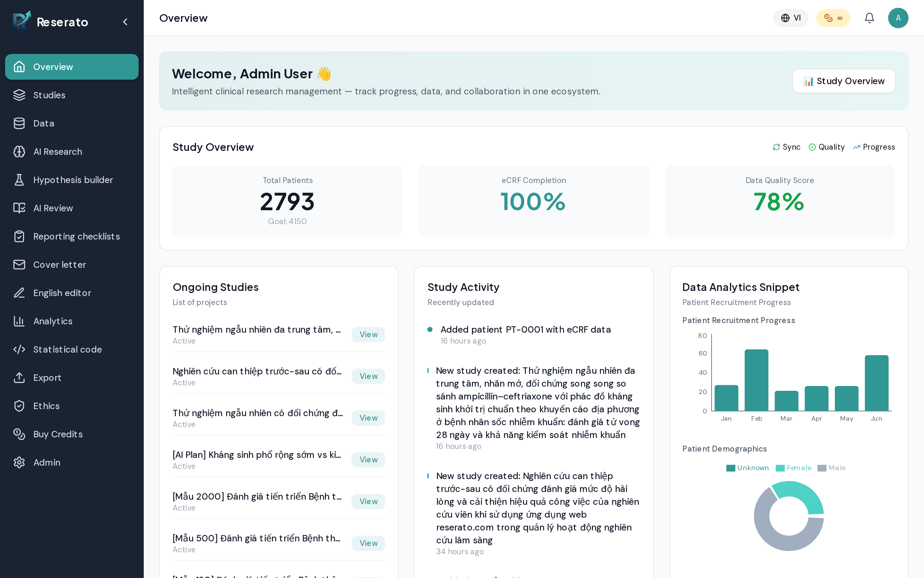
Task: Click the Overview home icon in sidebar
Action: pyautogui.click(x=19, y=67)
